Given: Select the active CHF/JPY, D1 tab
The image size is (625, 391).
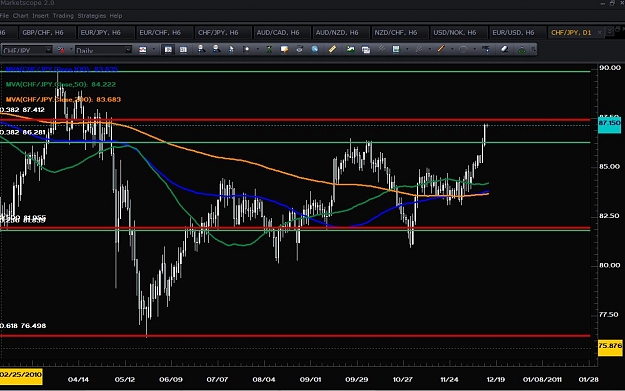Looking at the screenshot, I should pos(571,33).
